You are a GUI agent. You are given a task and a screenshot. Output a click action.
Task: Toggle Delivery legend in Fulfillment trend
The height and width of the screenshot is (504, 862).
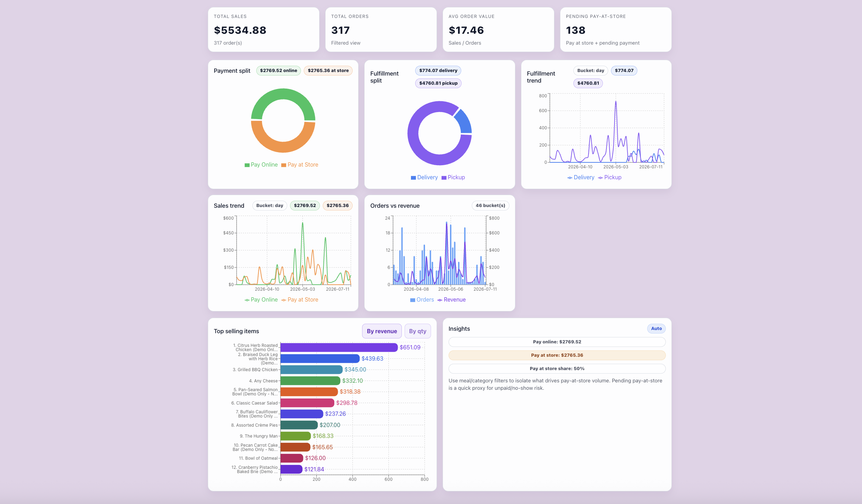click(581, 177)
